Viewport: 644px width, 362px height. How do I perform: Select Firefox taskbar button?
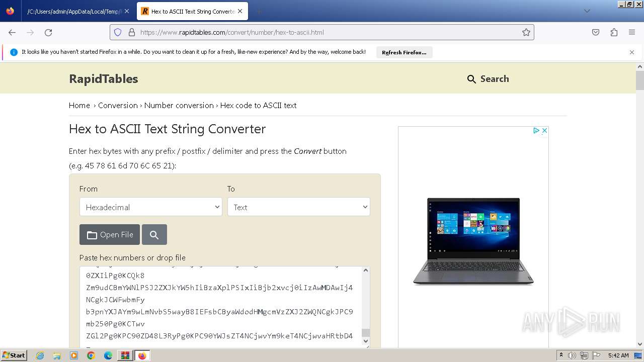pyautogui.click(x=142, y=355)
